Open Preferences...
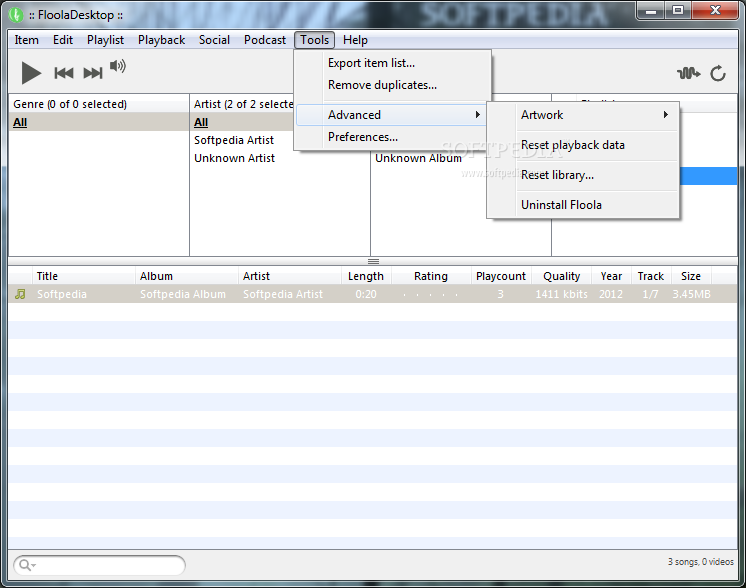 tap(393, 137)
